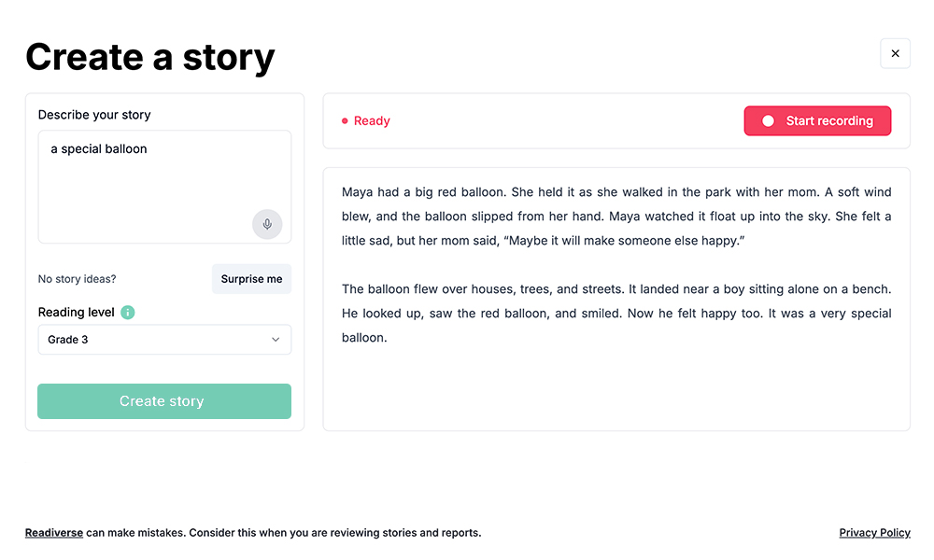The image size is (934, 560).
Task: Click the first story paragraph about Maya
Action: [x=616, y=216]
